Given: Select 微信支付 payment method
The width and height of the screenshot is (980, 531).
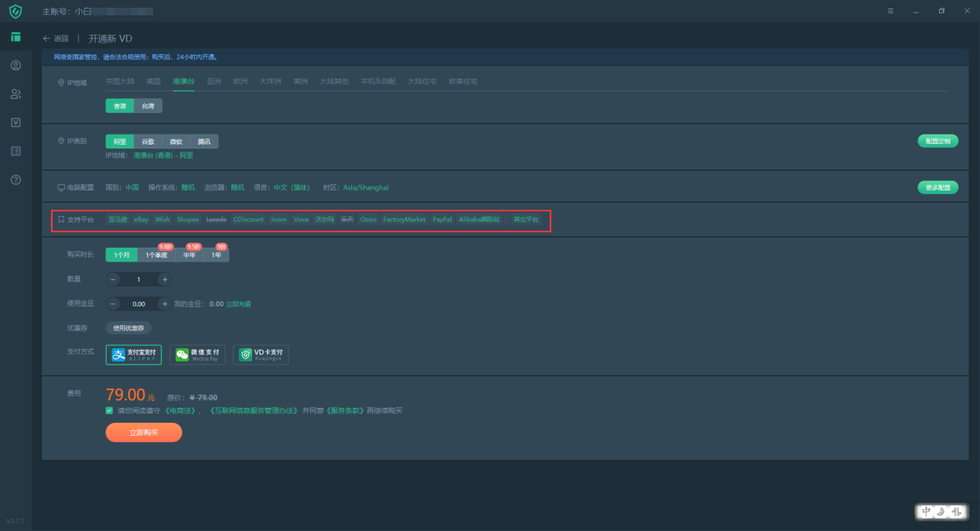Looking at the screenshot, I should (x=197, y=355).
